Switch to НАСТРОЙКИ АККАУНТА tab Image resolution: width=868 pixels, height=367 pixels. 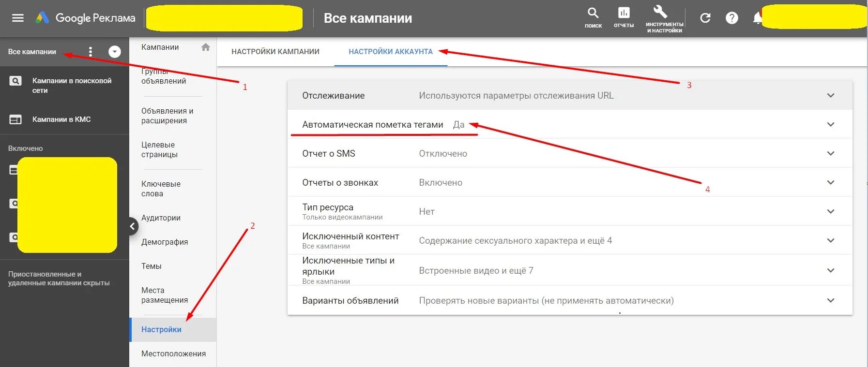pyautogui.click(x=391, y=52)
